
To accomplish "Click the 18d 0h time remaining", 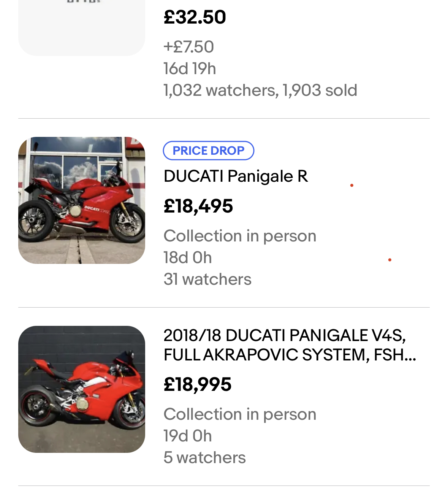I will [187, 258].
